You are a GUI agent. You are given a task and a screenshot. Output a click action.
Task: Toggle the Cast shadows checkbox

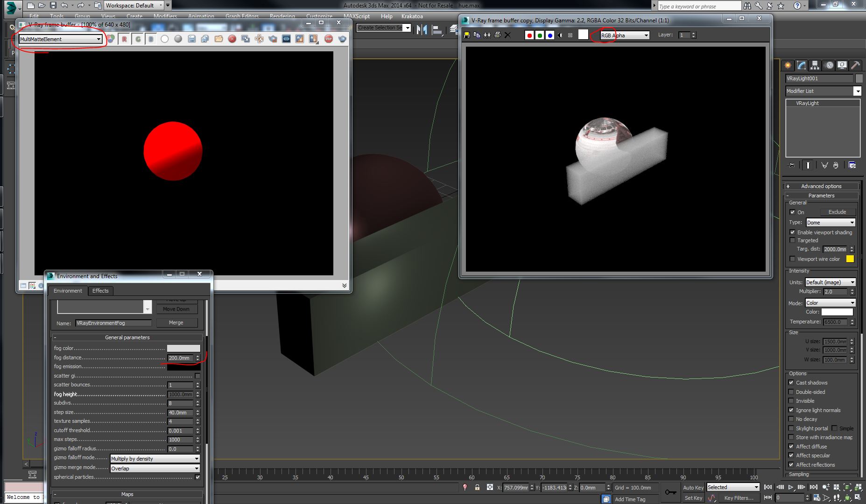tap(791, 382)
